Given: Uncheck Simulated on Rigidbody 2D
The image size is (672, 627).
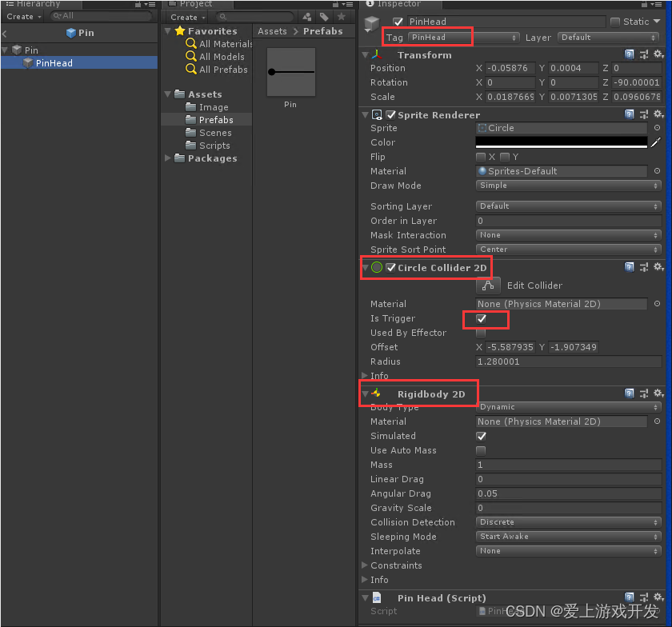Looking at the screenshot, I should point(482,437).
